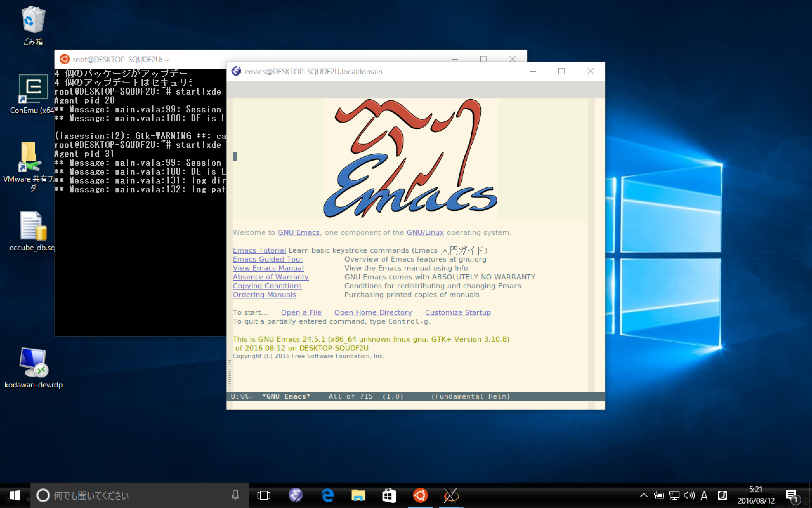Close the Emacs window

pyautogui.click(x=591, y=71)
